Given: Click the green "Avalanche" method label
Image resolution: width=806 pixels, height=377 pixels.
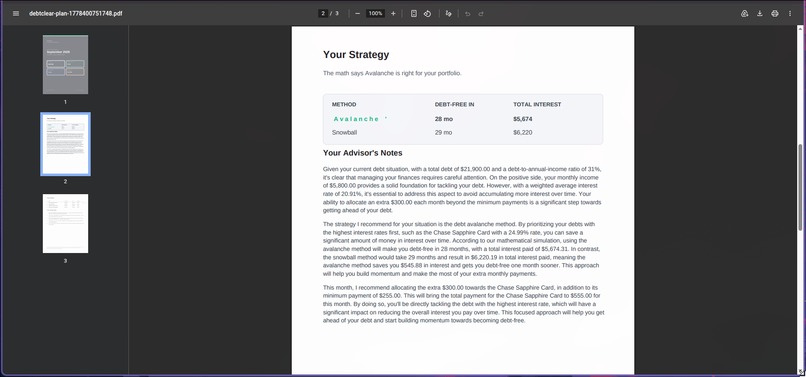Looking at the screenshot, I should click(x=356, y=119).
